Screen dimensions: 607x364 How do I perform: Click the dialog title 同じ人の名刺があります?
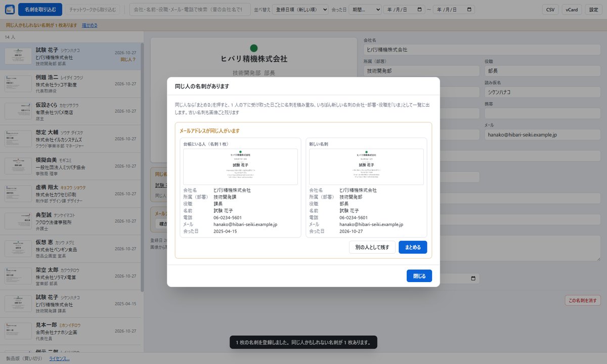coord(202,86)
